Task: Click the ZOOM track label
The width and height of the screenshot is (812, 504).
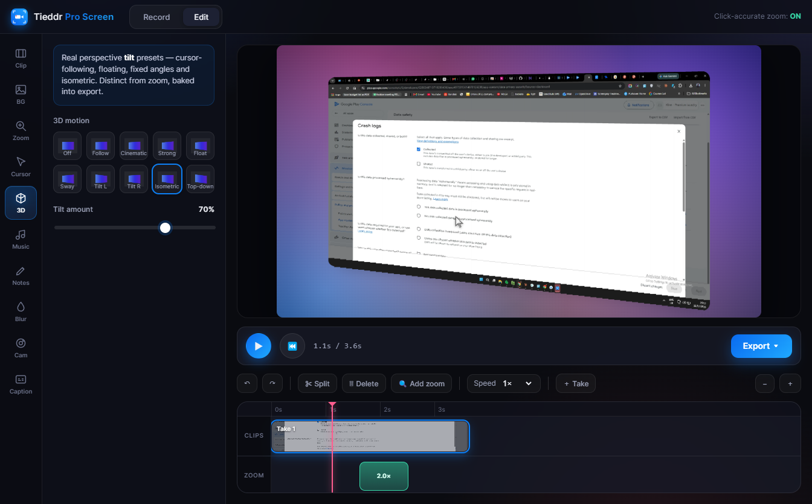Action: [254, 476]
